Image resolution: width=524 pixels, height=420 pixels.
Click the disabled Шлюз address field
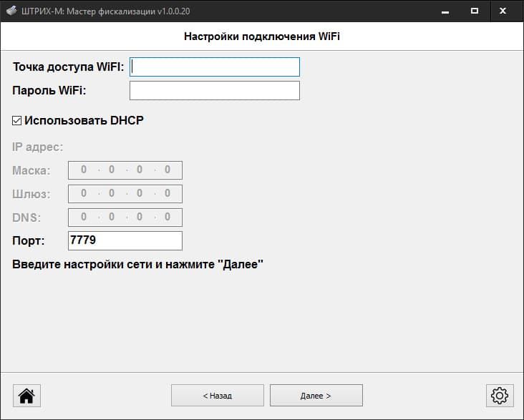125,194
